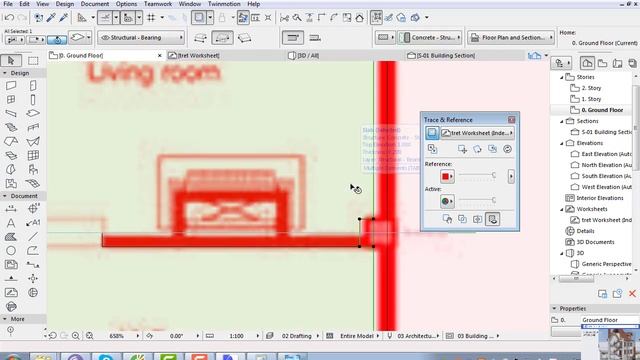The image size is (640, 360).
Task: Click the Active intensity slider handle
Action: tap(493, 200)
